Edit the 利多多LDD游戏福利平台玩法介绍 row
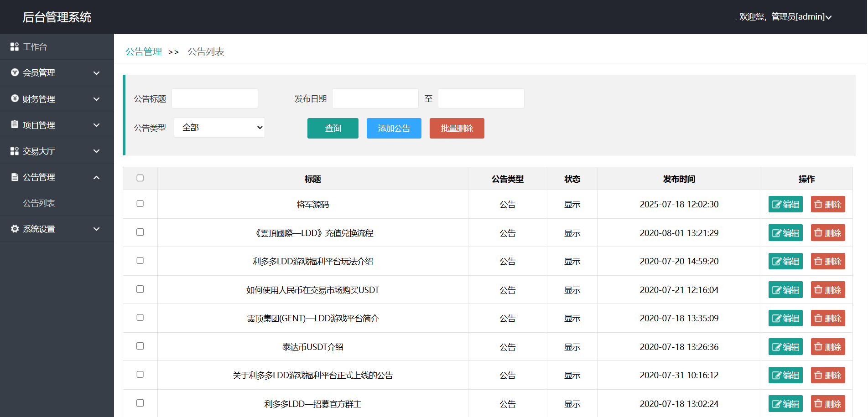Viewport: 868px width, 417px height. pos(785,261)
